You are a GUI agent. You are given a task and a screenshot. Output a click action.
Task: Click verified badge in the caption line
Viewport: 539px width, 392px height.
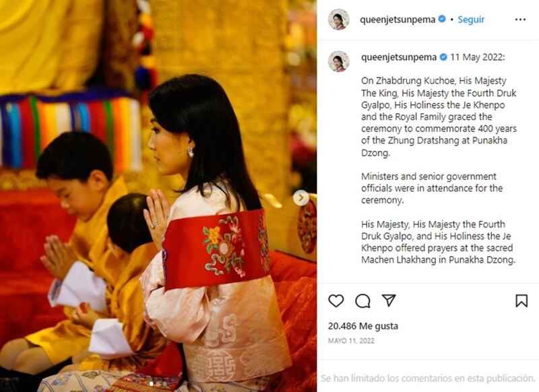coord(443,57)
